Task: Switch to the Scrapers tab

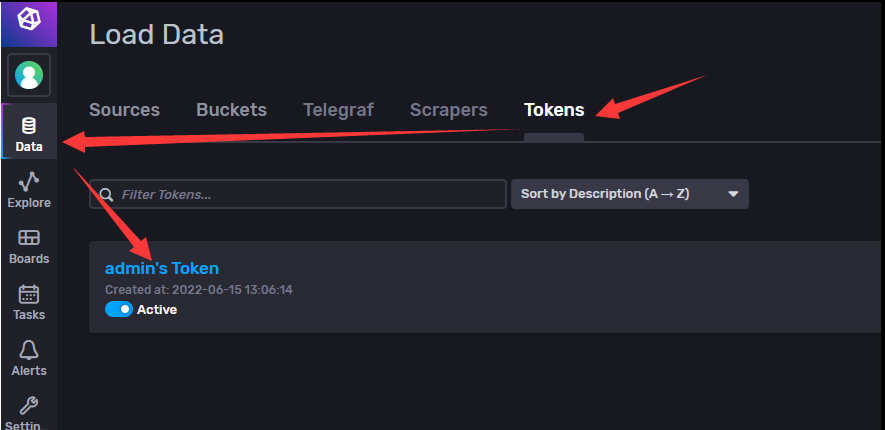Action: click(x=449, y=109)
